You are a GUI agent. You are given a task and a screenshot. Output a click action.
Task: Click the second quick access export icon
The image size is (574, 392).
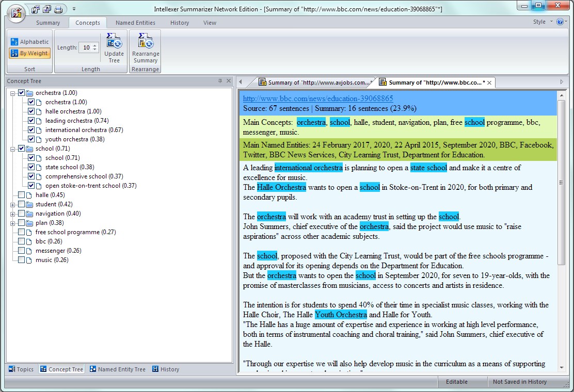46,9
